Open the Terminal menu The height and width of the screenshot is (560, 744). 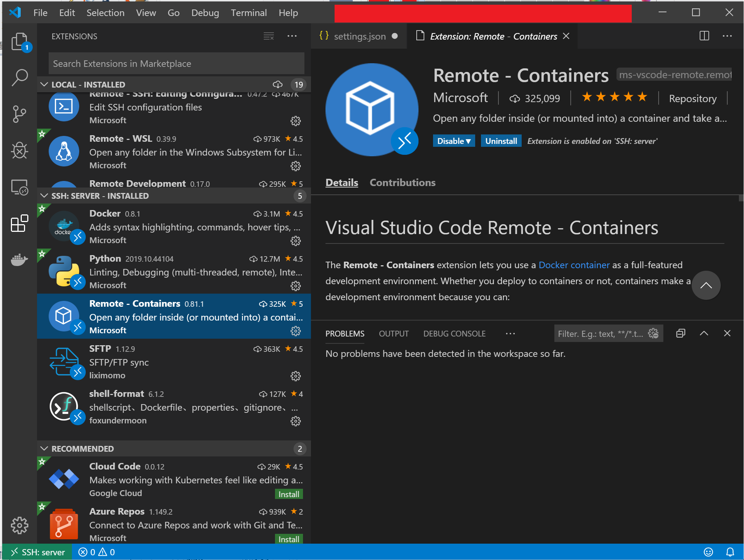coord(249,13)
